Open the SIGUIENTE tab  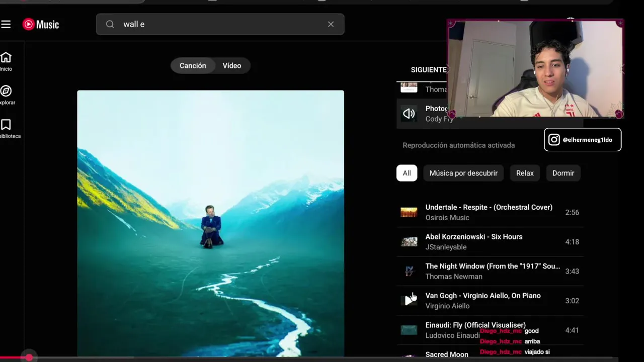point(429,70)
